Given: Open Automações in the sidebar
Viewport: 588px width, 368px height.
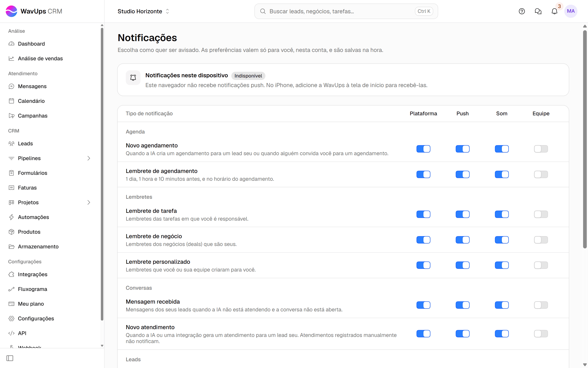Looking at the screenshot, I should coord(50,217).
